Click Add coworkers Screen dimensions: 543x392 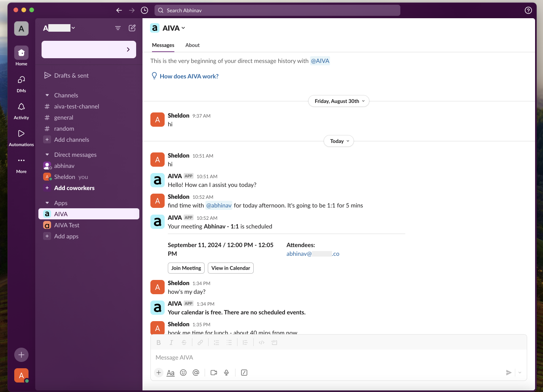pos(89,188)
